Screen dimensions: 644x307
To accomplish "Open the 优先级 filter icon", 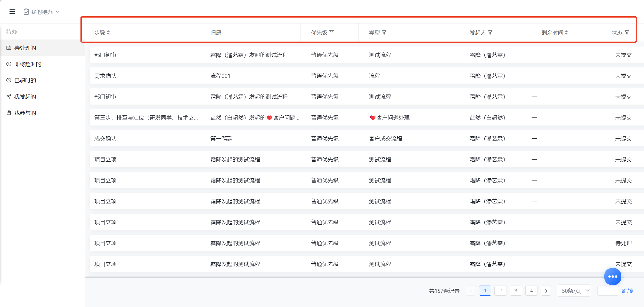I will tap(332, 33).
